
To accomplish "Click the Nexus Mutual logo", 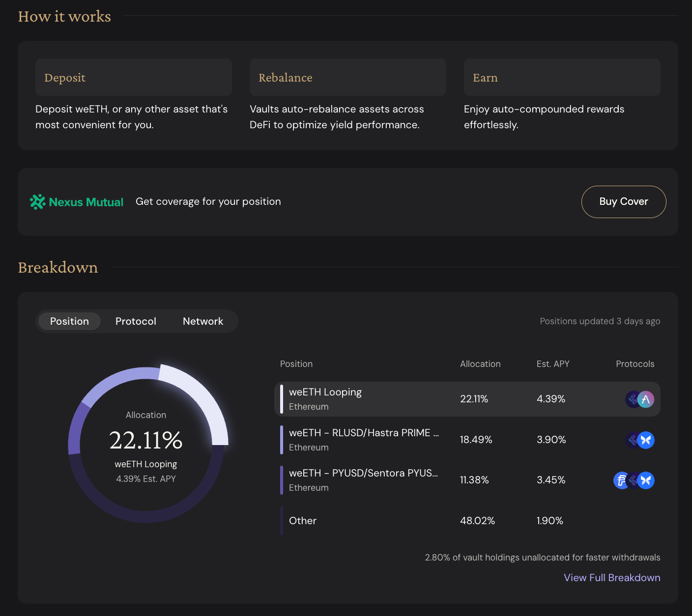I will (x=77, y=202).
